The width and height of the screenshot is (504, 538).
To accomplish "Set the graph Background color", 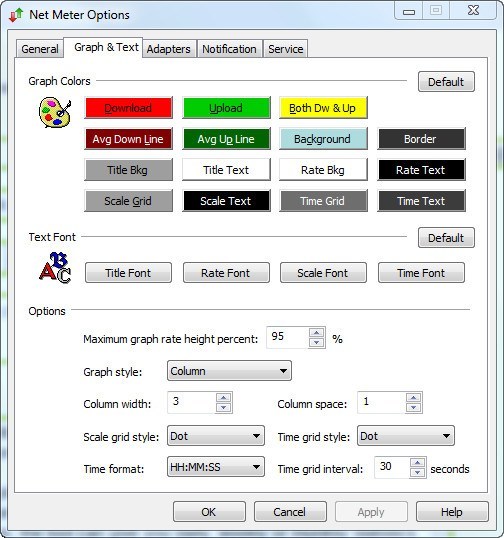I will pos(323,139).
